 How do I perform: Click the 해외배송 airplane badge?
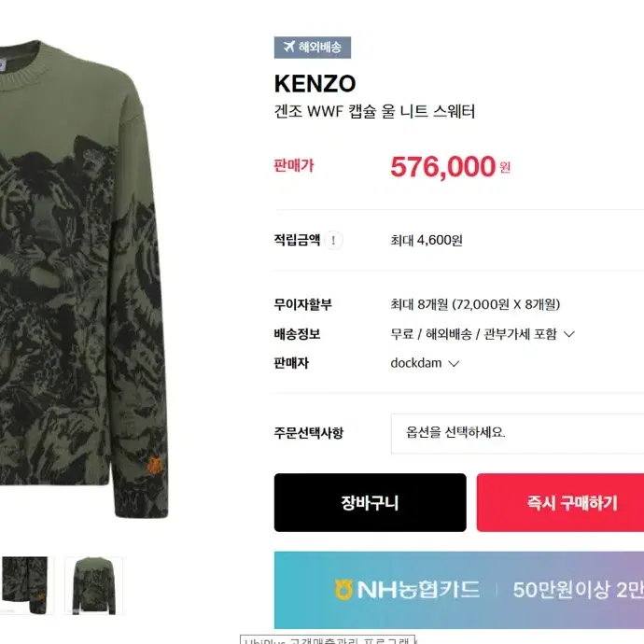(312, 48)
